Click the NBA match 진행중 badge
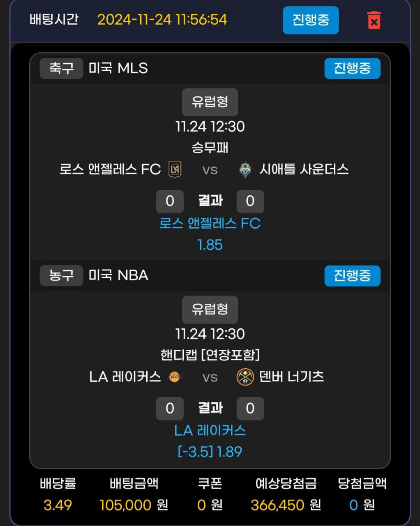This screenshot has width=420, height=526. point(352,275)
